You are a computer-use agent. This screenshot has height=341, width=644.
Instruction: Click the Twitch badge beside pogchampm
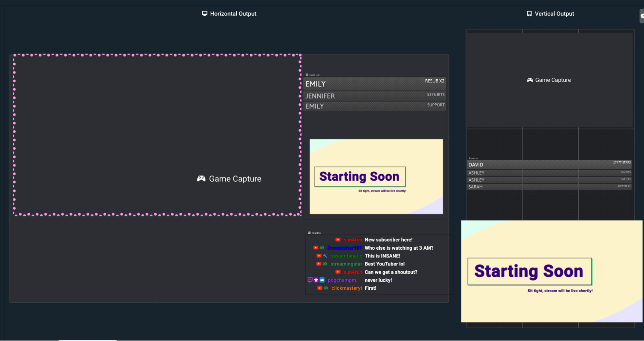[310, 280]
